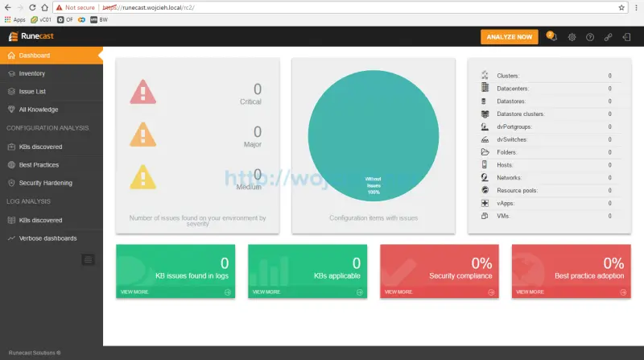
Task: Click VIEW MORE on Security compliance card
Action: pyautogui.click(x=398, y=292)
